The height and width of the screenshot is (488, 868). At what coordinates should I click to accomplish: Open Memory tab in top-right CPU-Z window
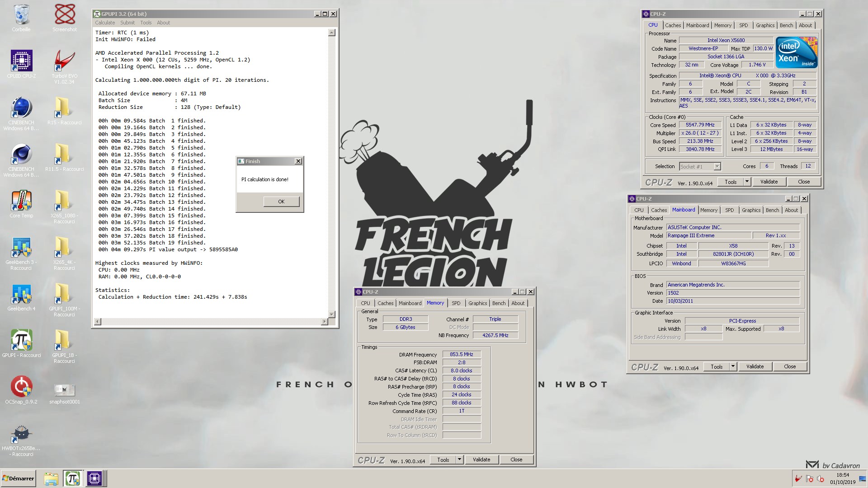[x=722, y=25]
